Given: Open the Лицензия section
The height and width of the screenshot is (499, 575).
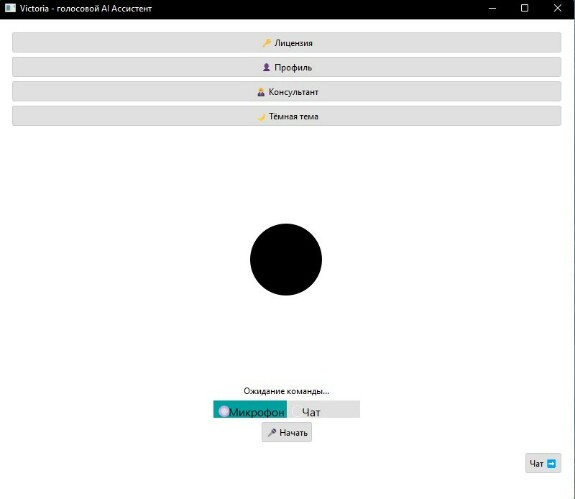Looking at the screenshot, I should click(x=287, y=43).
